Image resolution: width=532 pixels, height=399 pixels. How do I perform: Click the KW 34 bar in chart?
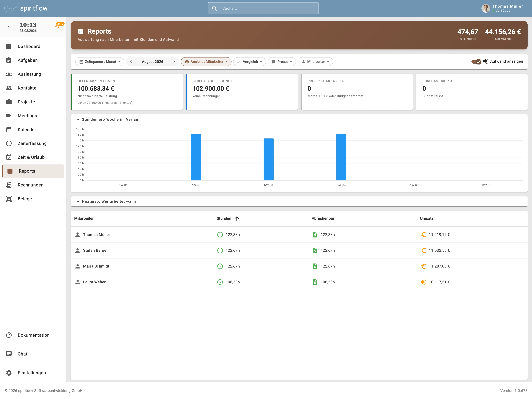[x=341, y=157]
